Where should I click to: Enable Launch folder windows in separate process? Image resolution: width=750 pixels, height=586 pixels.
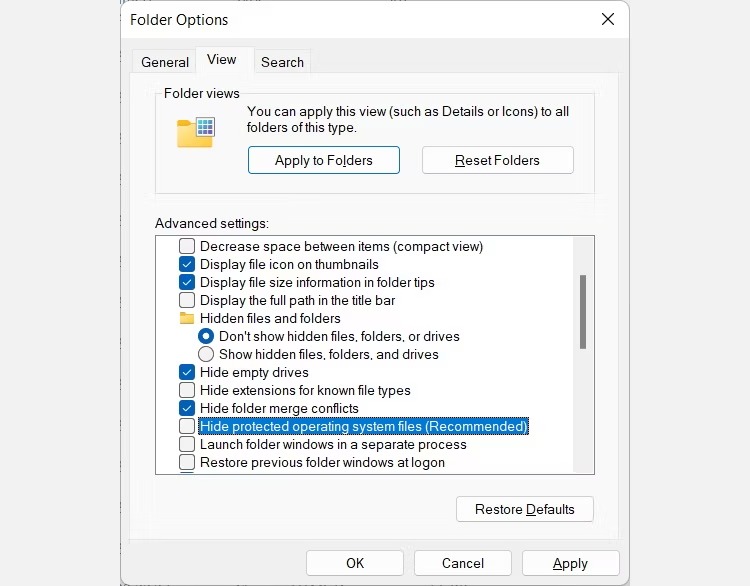(x=187, y=444)
